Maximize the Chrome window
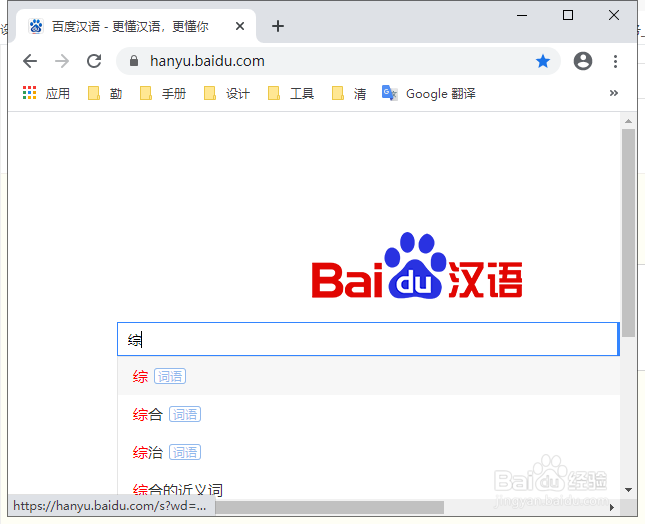645x524 pixels. coord(568,15)
